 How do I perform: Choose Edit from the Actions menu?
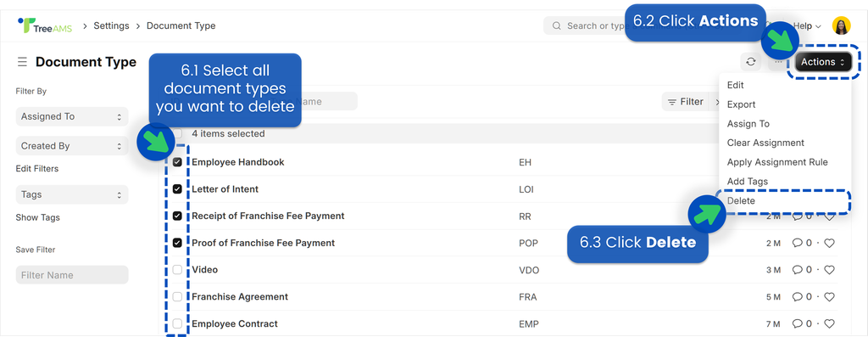coord(735,86)
